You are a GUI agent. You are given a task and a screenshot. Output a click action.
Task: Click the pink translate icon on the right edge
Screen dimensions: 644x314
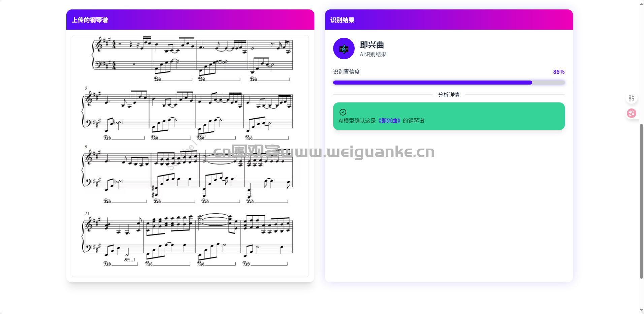pos(631,113)
